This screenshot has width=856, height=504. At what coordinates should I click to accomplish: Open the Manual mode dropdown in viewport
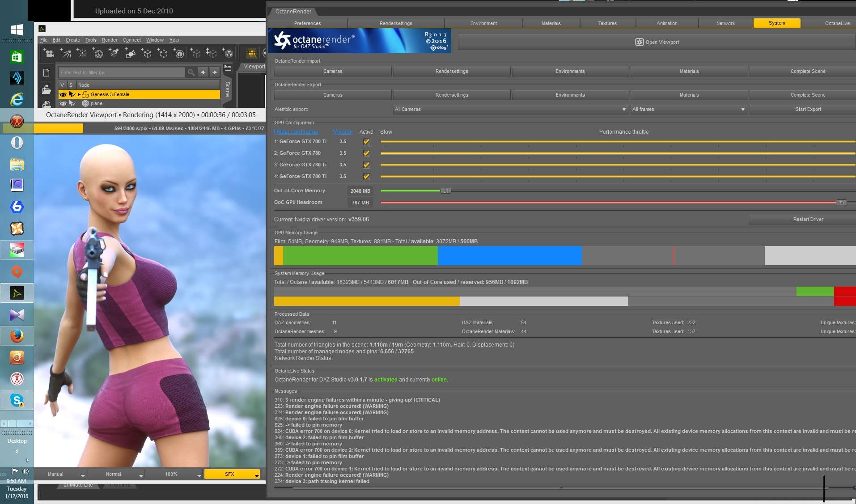click(60, 474)
